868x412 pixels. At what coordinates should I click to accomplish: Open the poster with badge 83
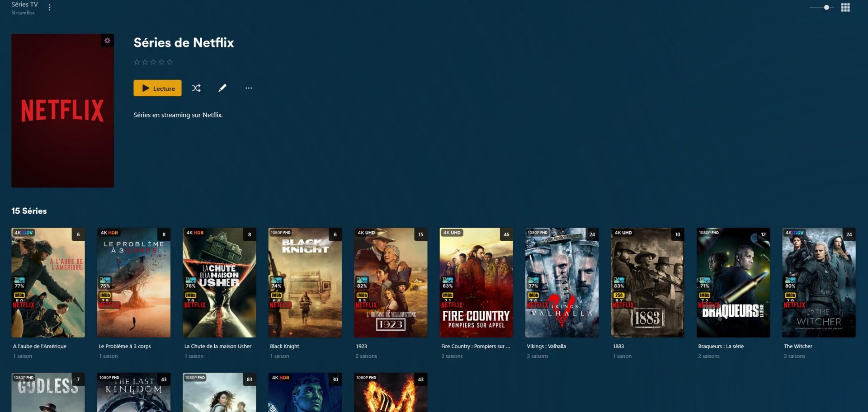click(219, 392)
